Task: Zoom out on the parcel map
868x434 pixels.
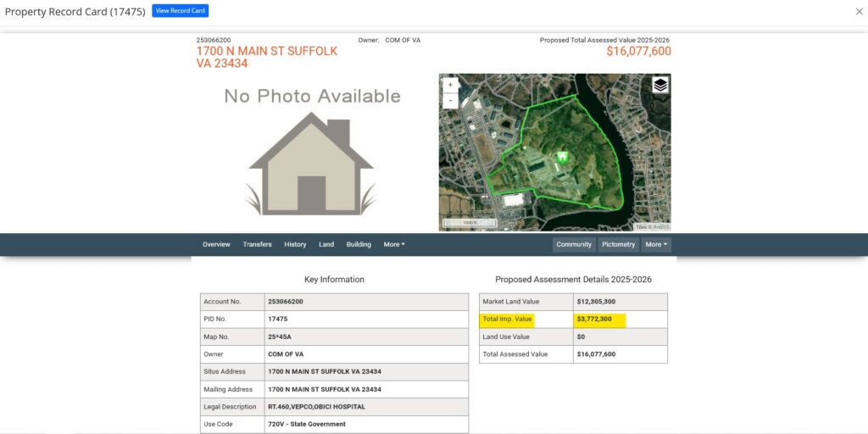Action: [x=450, y=101]
